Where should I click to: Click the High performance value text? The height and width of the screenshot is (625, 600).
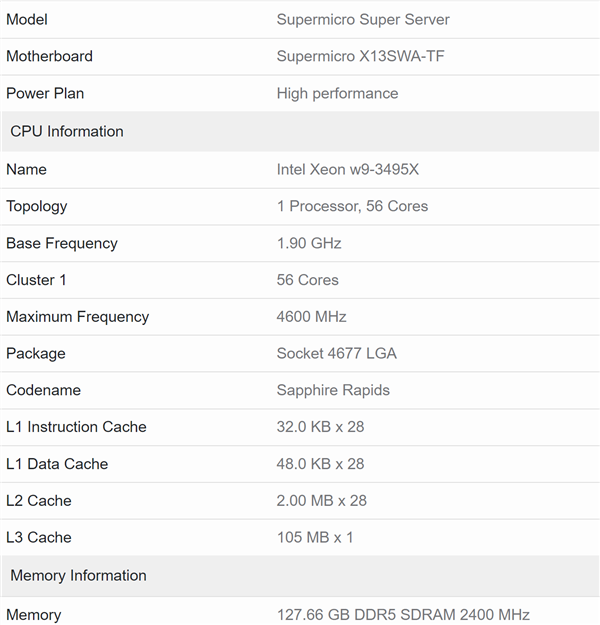337,93
